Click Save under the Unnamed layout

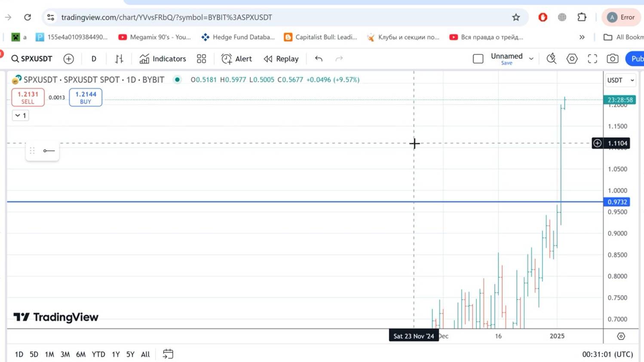(x=506, y=63)
